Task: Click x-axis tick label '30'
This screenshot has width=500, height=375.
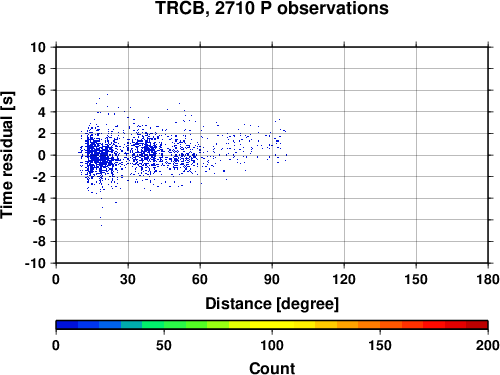Action: [x=128, y=279]
